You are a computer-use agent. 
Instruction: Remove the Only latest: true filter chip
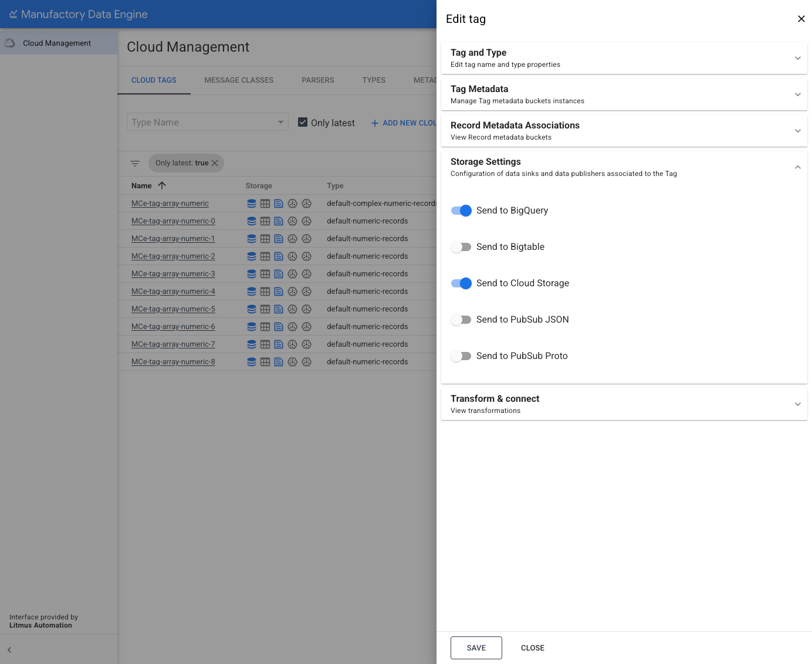[x=215, y=163]
